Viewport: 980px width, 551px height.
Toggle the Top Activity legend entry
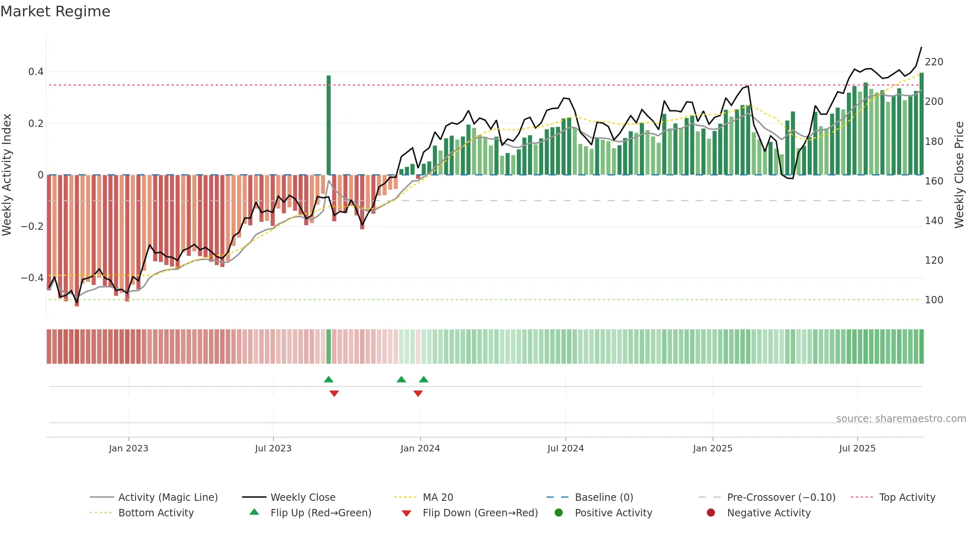pyautogui.click(x=893, y=497)
